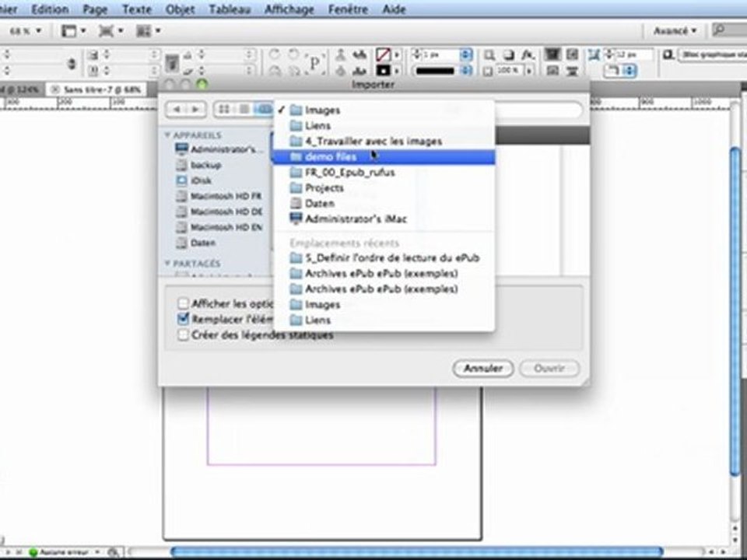Select Macintosh HD FR in the sidebar

point(219,196)
